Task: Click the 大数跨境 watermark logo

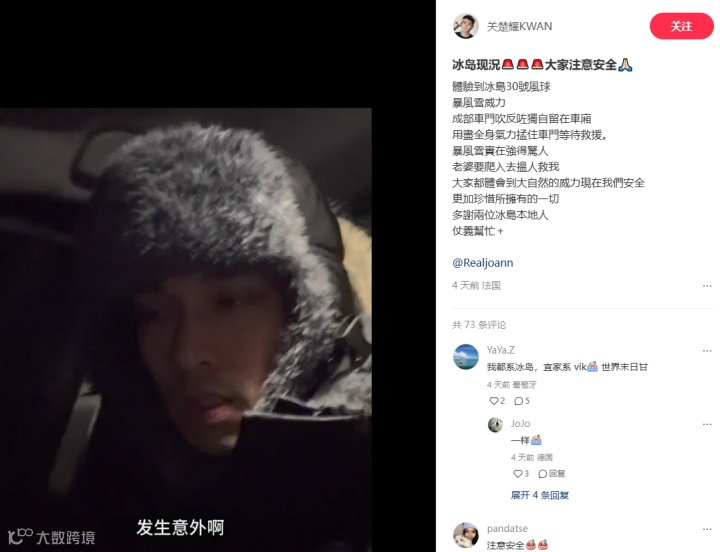Action: pyautogui.click(x=51, y=536)
